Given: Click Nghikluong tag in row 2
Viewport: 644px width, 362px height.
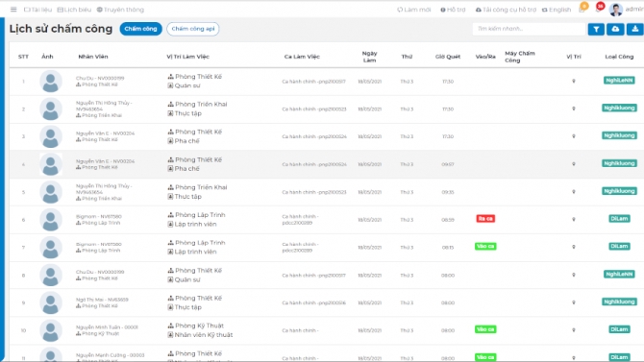Looking at the screenshot, I should coord(619,108).
